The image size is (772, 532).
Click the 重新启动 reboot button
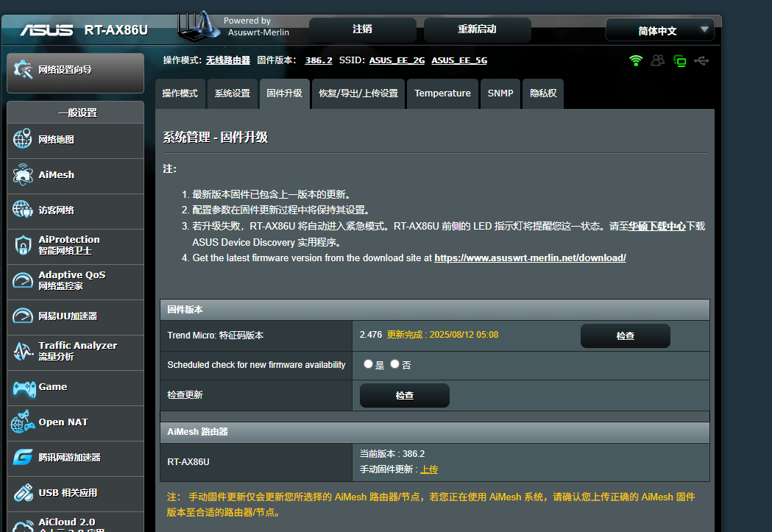tap(477, 29)
